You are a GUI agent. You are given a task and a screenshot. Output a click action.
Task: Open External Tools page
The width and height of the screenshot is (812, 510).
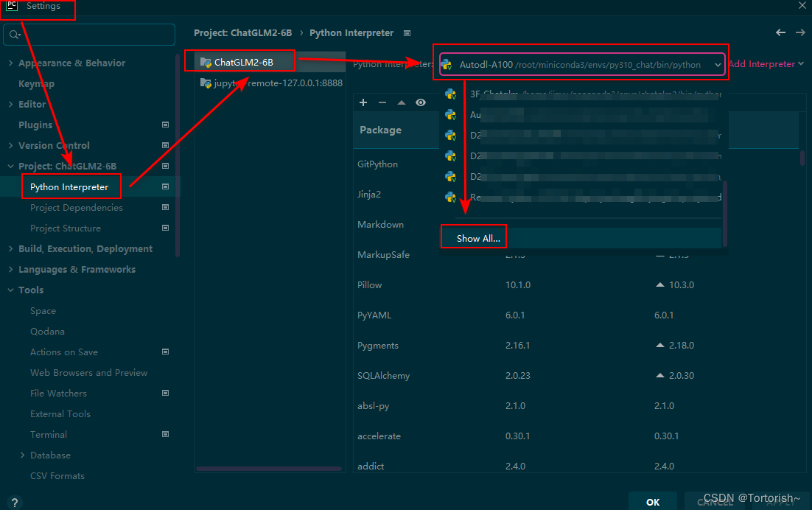pos(60,414)
